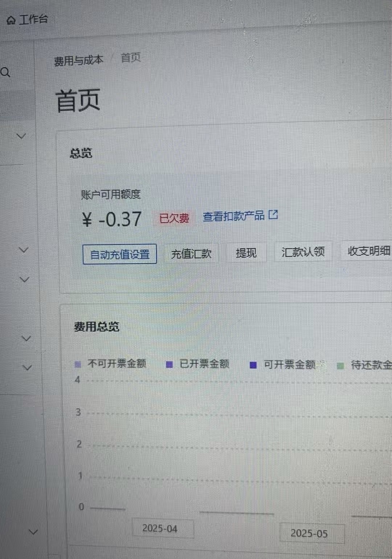This screenshot has height=559, width=392.
Task: Open 自动充值设置 auto-recharge settings
Action: coord(120,254)
